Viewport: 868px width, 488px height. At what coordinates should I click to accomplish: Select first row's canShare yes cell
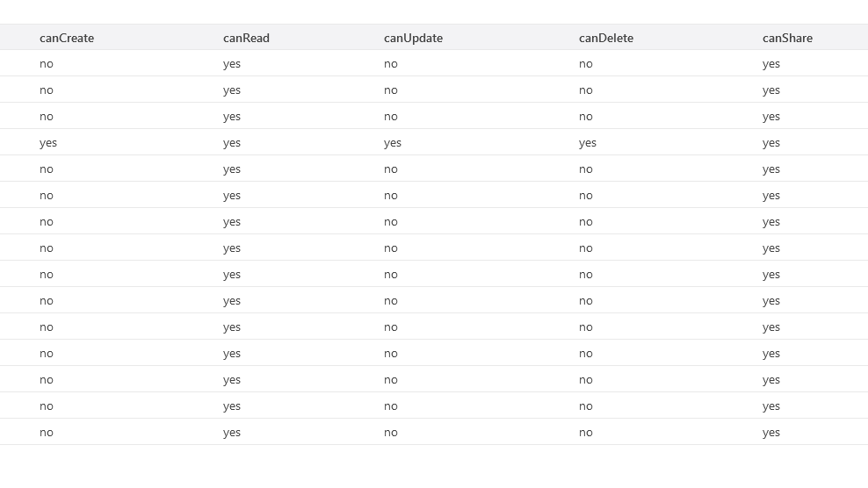point(770,64)
